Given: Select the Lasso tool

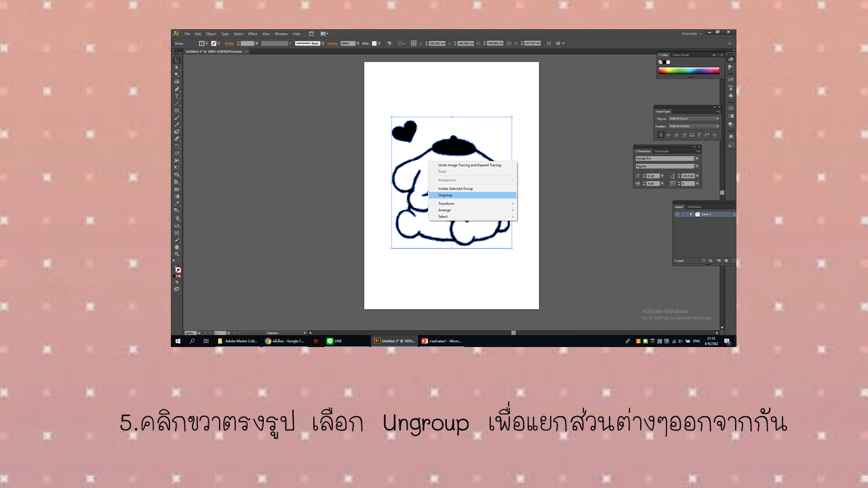Looking at the screenshot, I should coord(178,81).
